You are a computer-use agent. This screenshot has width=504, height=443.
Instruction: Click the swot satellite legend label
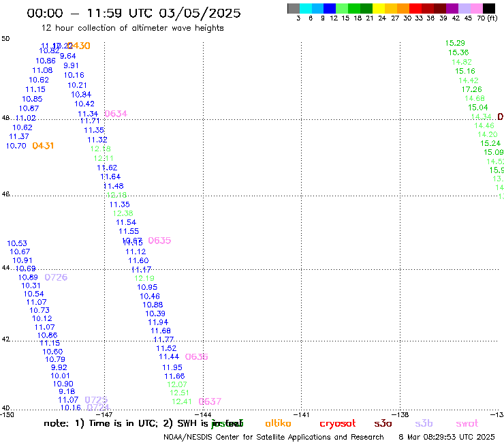tap(467, 424)
